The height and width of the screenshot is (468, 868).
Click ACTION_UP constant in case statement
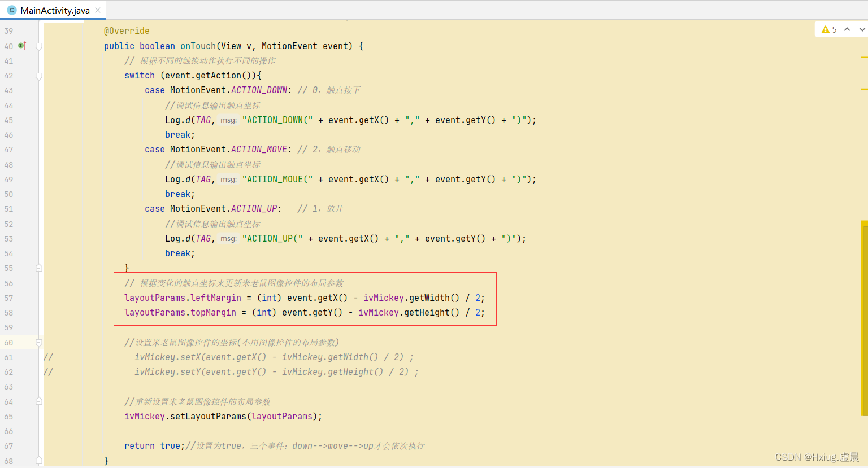[x=254, y=209]
